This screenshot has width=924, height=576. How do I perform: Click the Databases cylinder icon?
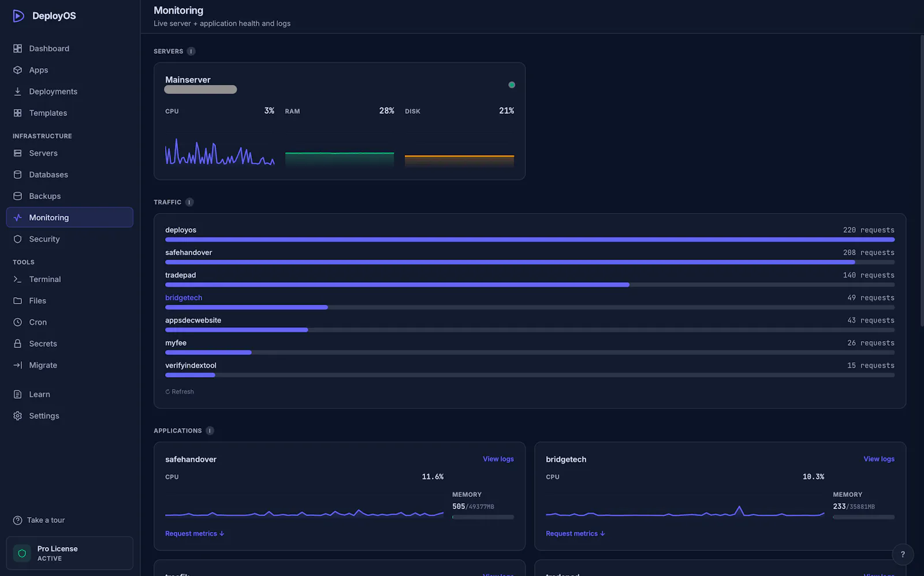tap(18, 174)
